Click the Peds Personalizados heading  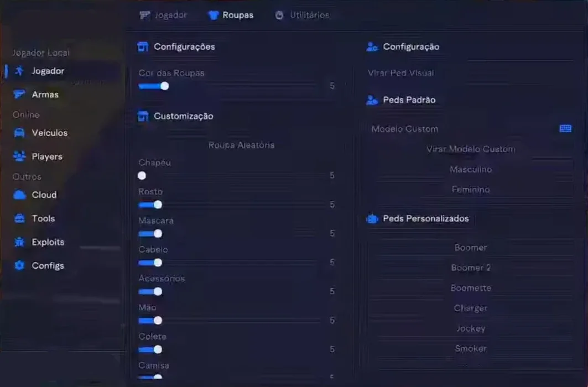pos(425,218)
